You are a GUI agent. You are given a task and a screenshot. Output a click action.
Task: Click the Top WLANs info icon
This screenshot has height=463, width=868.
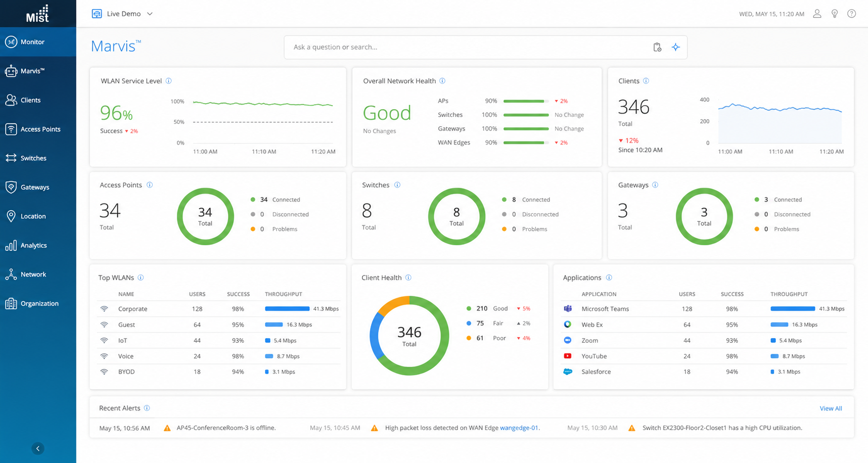[x=141, y=277]
